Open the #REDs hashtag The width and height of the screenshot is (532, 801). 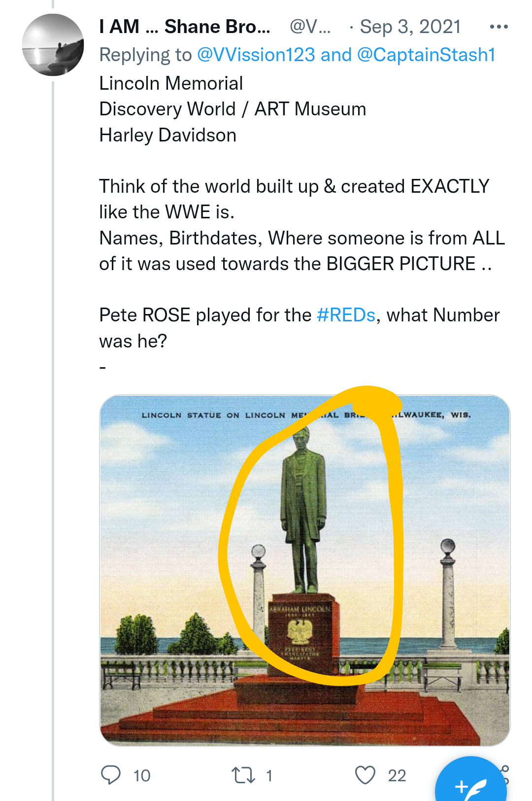tap(346, 315)
